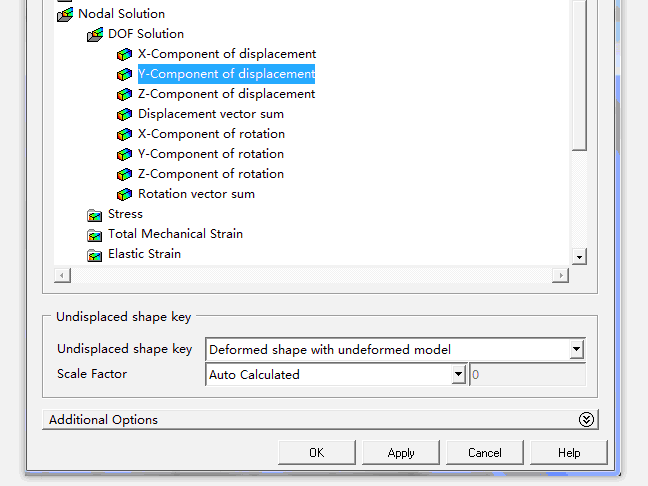Click the X-Component of displacement contour icon
The width and height of the screenshot is (648, 486).
click(124, 54)
